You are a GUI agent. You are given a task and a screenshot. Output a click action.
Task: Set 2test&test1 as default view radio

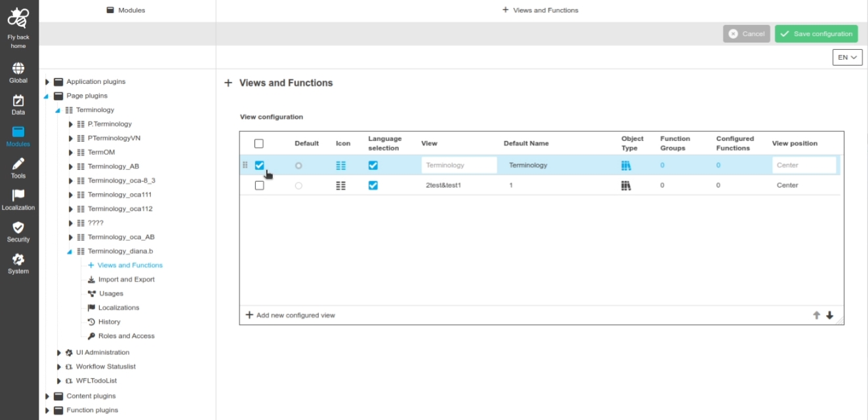pos(299,186)
